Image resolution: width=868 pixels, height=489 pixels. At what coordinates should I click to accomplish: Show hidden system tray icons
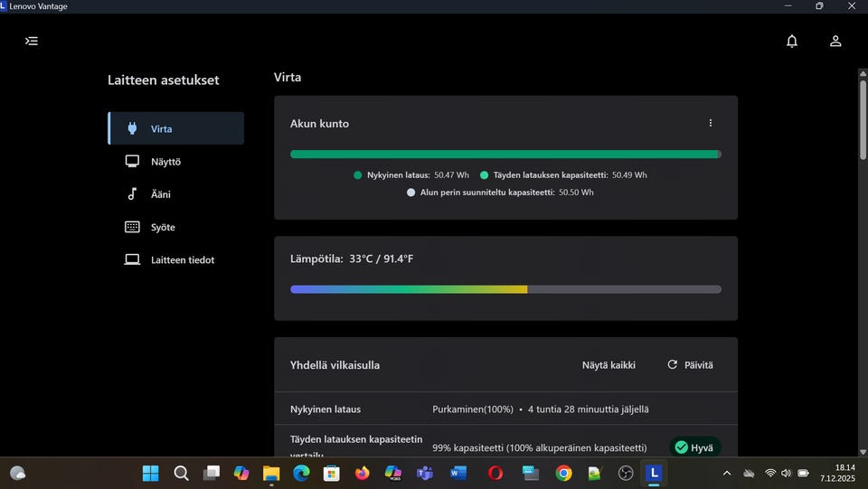point(727,474)
